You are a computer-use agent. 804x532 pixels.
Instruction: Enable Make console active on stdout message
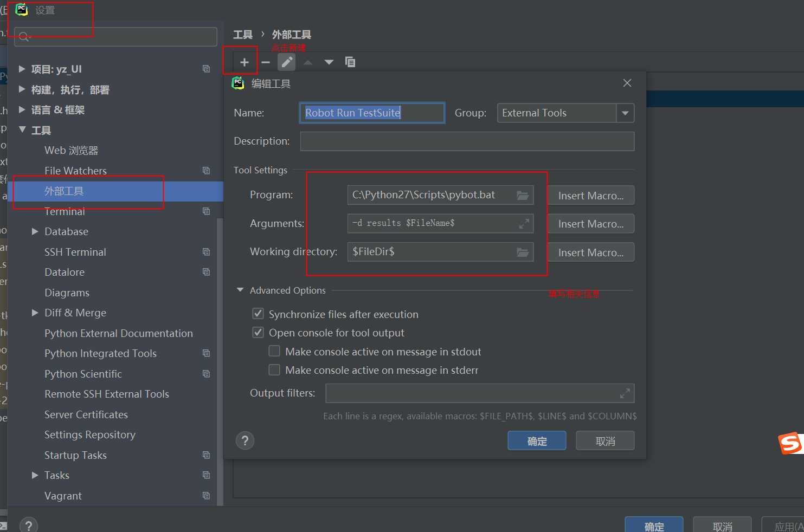click(274, 351)
